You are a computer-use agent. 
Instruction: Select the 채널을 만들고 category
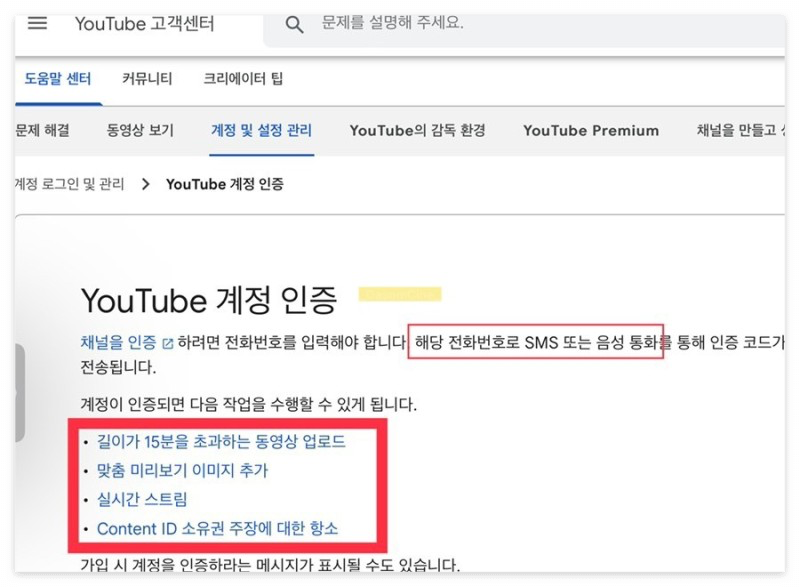[741, 131]
